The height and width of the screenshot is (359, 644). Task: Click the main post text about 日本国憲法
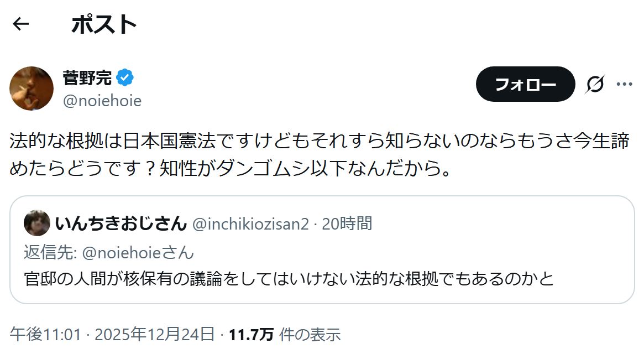coord(319,154)
